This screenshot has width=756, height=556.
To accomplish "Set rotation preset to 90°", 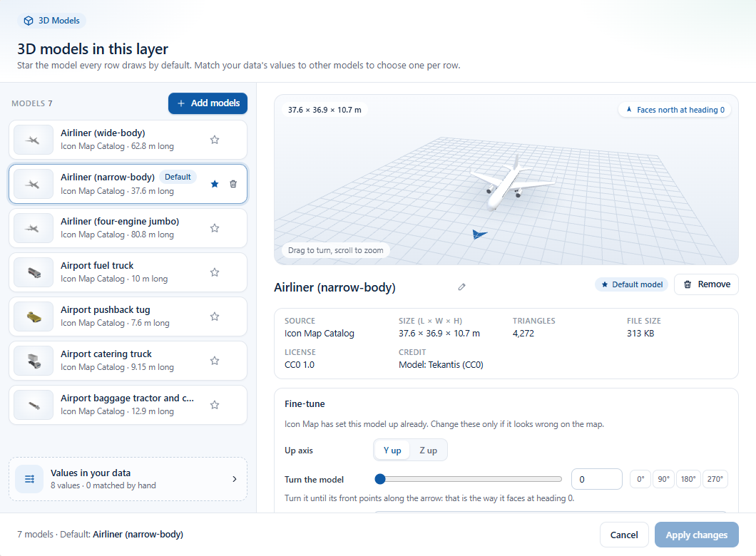I will pyautogui.click(x=663, y=480).
